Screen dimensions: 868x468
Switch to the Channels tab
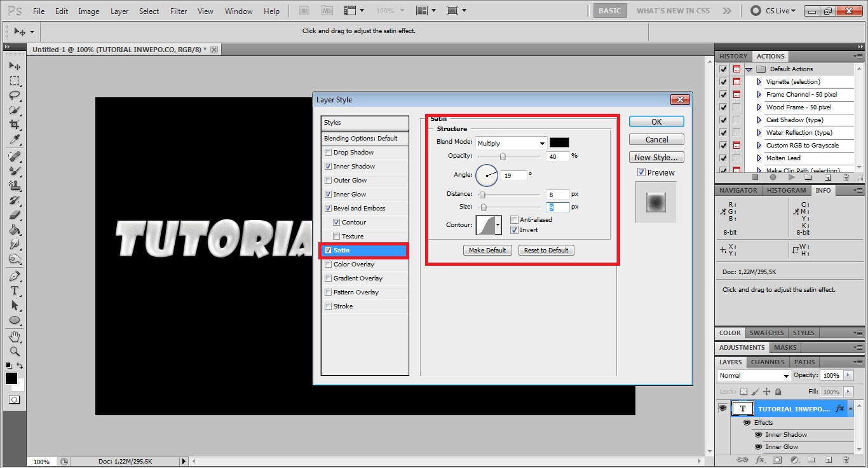click(x=768, y=362)
